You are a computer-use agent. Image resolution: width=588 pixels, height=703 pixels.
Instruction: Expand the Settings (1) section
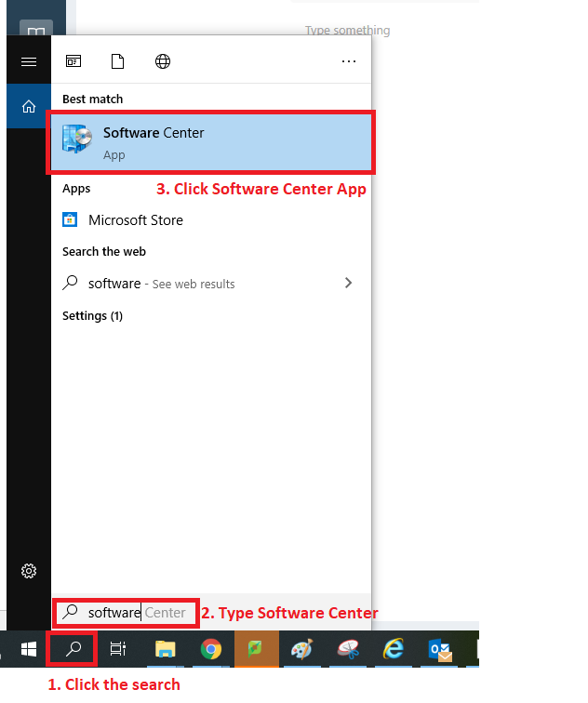pyautogui.click(x=92, y=315)
